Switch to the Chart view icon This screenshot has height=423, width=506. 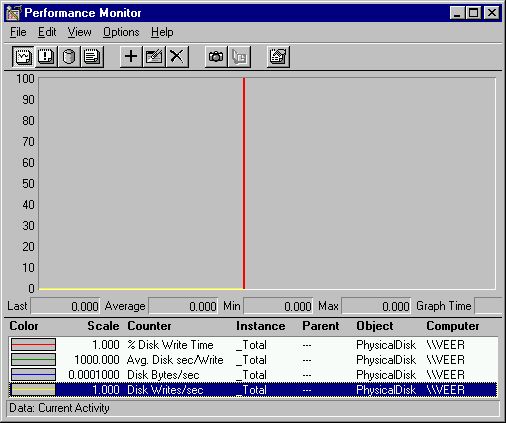(23, 57)
